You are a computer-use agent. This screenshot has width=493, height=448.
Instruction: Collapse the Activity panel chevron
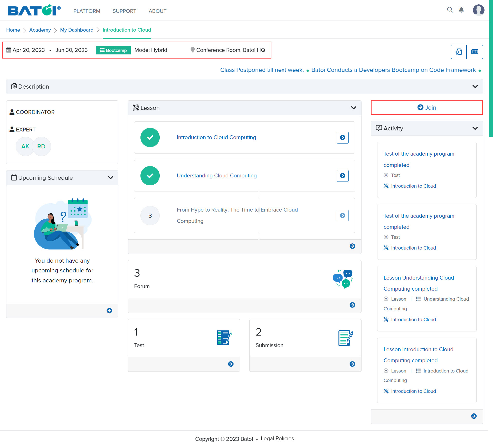coord(475,128)
